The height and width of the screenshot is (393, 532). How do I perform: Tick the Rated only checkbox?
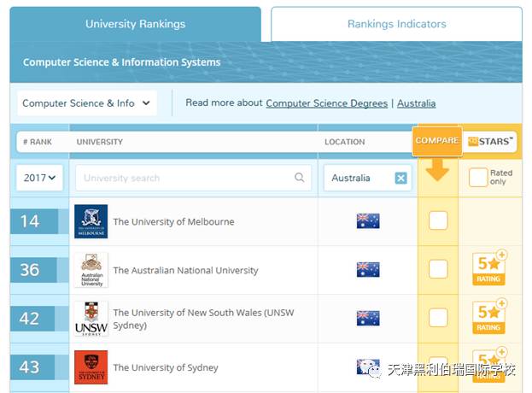(x=478, y=177)
